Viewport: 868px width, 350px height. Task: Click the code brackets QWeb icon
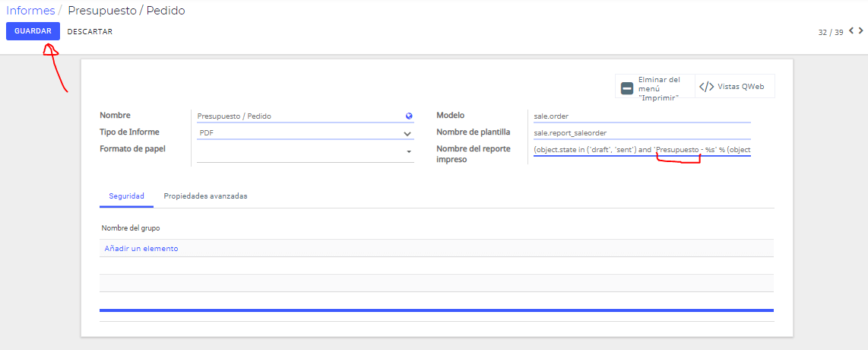point(706,87)
